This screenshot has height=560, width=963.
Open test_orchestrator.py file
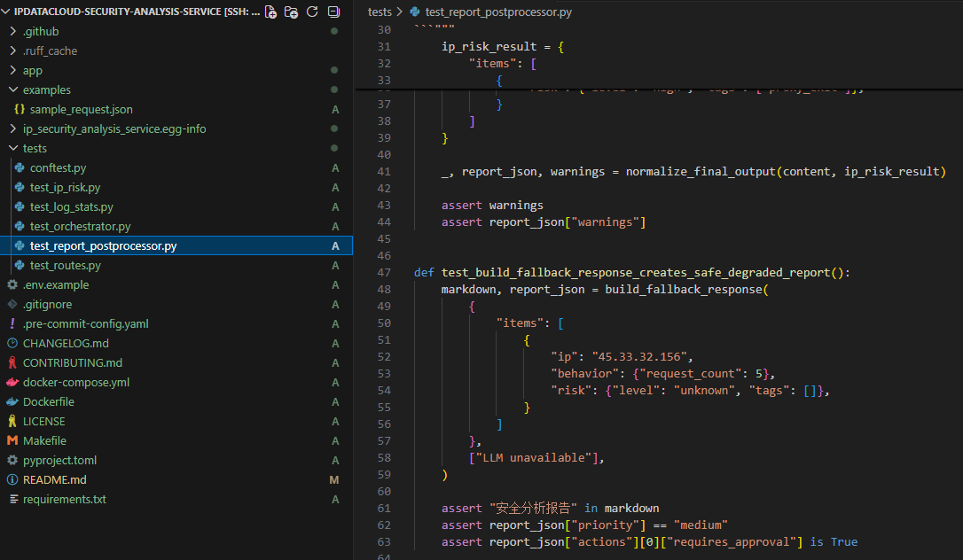click(80, 226)
